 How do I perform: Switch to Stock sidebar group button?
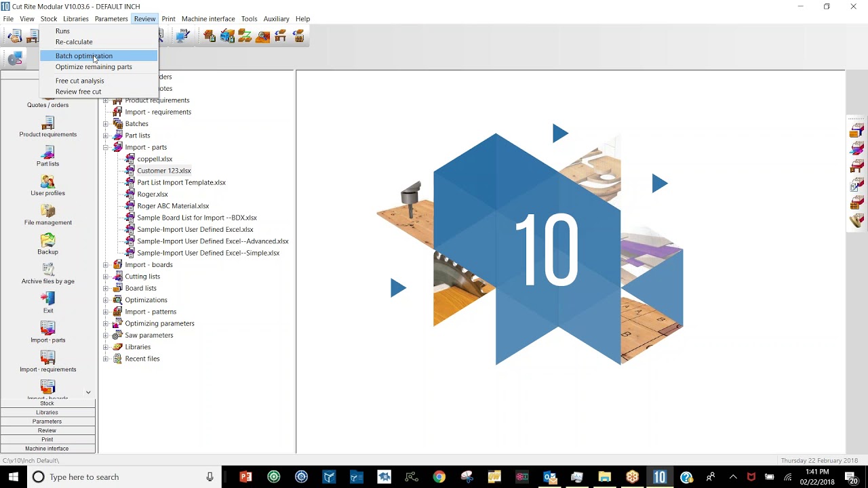click(47, 403)
